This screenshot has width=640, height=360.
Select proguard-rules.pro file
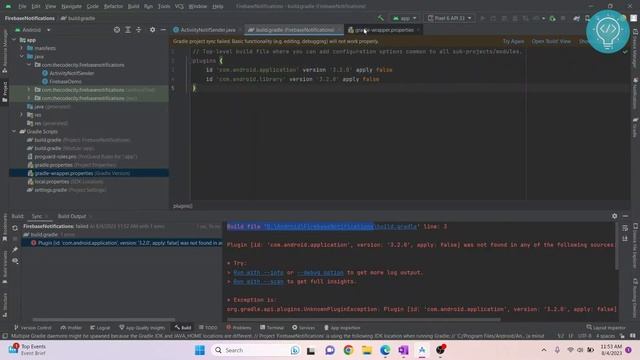tap(82, 157)
